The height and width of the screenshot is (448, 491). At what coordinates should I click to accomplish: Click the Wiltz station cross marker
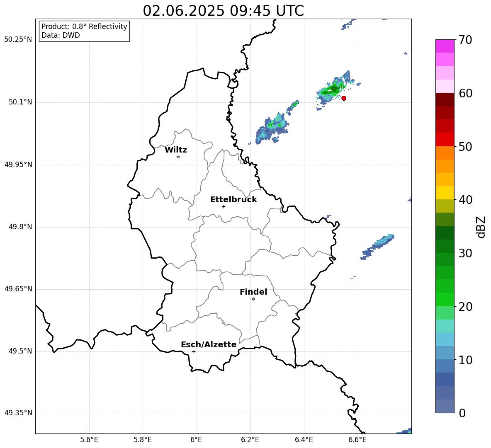coord(178,157)
